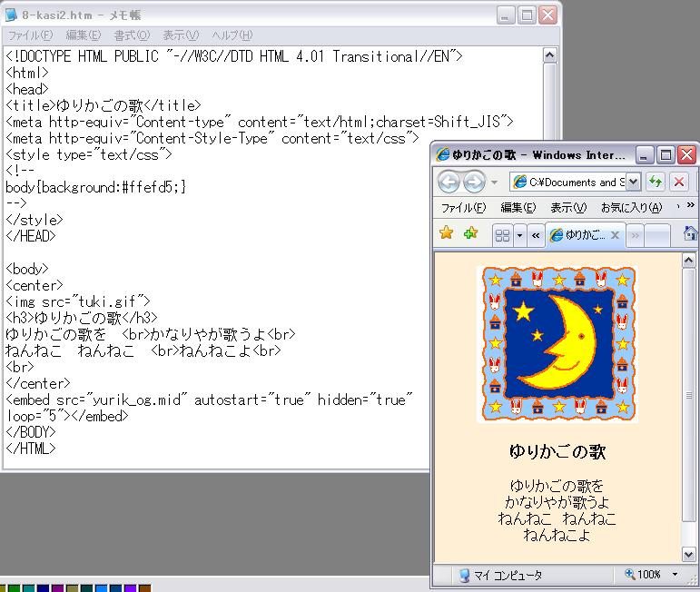Maximize the Notepad window

[x=527, y=15]
